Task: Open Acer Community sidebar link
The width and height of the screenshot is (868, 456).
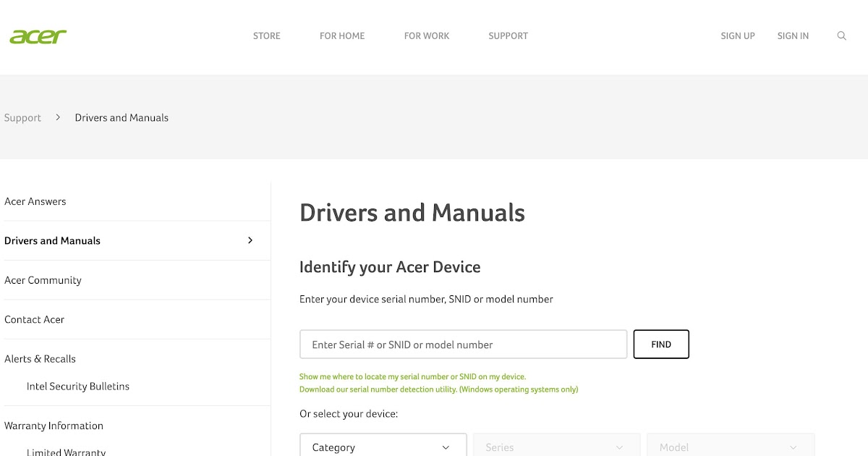Action: pos(43,280)
